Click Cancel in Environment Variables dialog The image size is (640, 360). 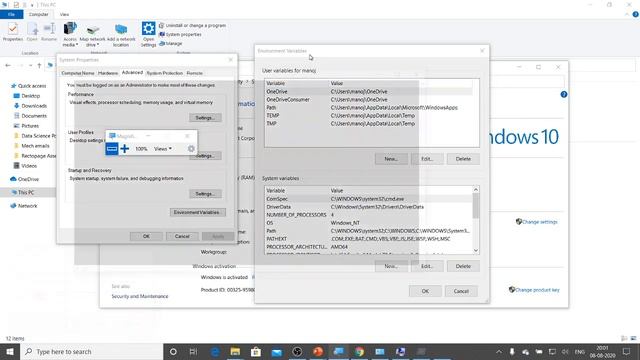461,291
